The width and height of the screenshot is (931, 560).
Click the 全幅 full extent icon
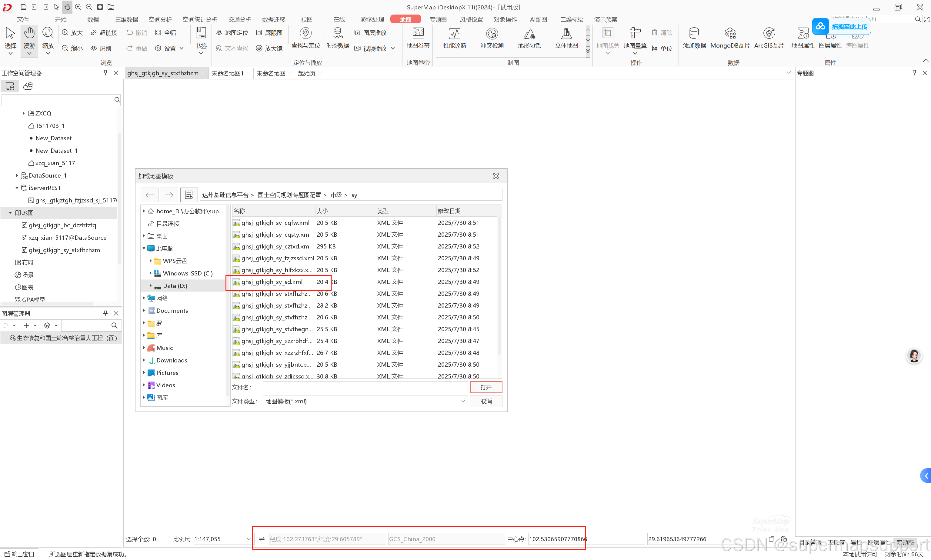pos(166,33)
